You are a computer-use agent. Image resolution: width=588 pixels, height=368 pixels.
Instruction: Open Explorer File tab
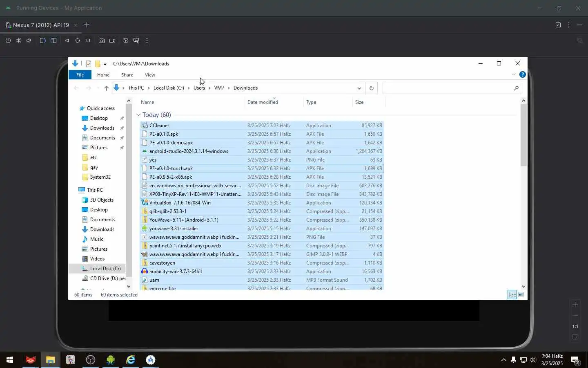coord(80,75)
